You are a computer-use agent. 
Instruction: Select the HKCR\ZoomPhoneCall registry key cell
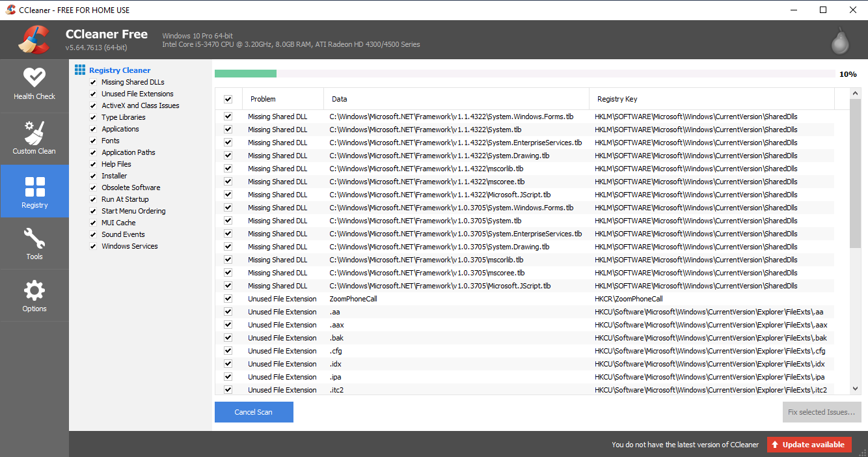click(x=629, y=299)
